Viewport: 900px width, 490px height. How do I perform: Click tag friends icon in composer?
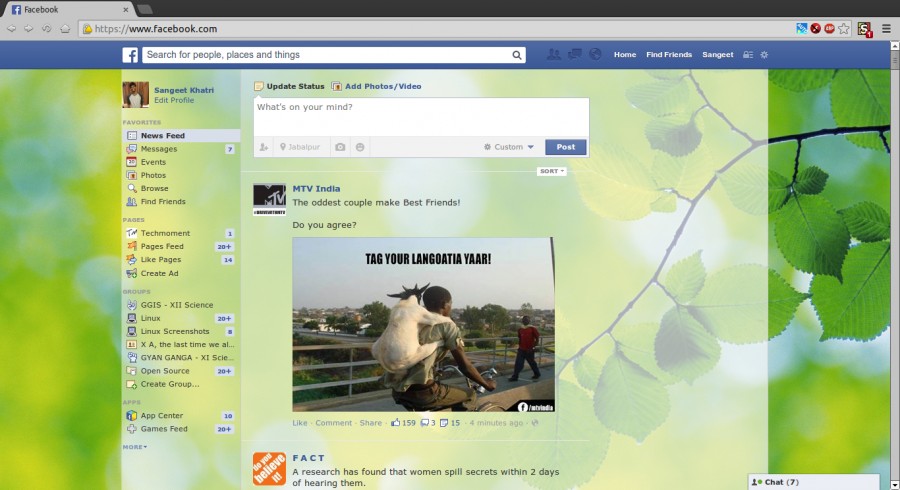pyautogui.click(x=263, y=147)
